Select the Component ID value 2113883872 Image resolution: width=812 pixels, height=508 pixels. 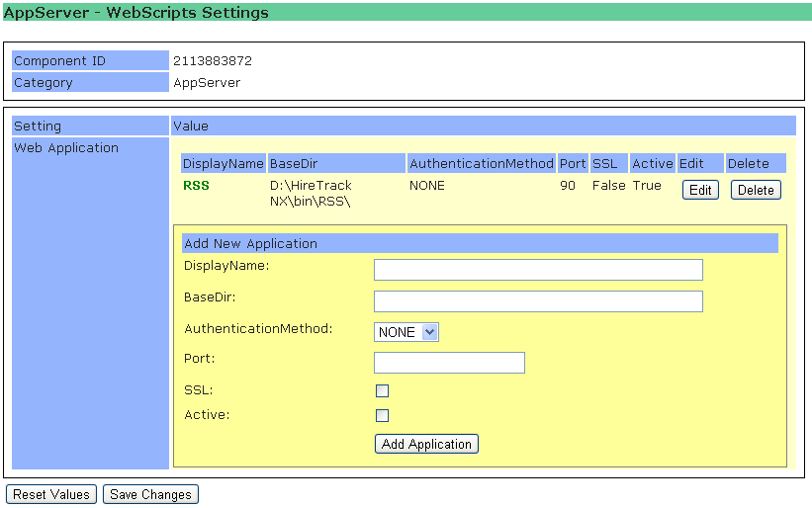point(213,61)
